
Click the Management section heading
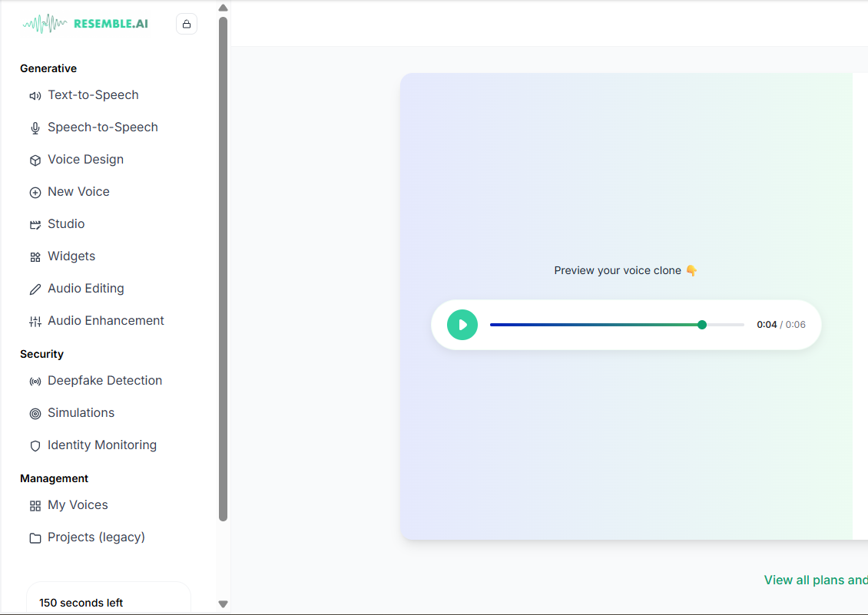(54, 479)
